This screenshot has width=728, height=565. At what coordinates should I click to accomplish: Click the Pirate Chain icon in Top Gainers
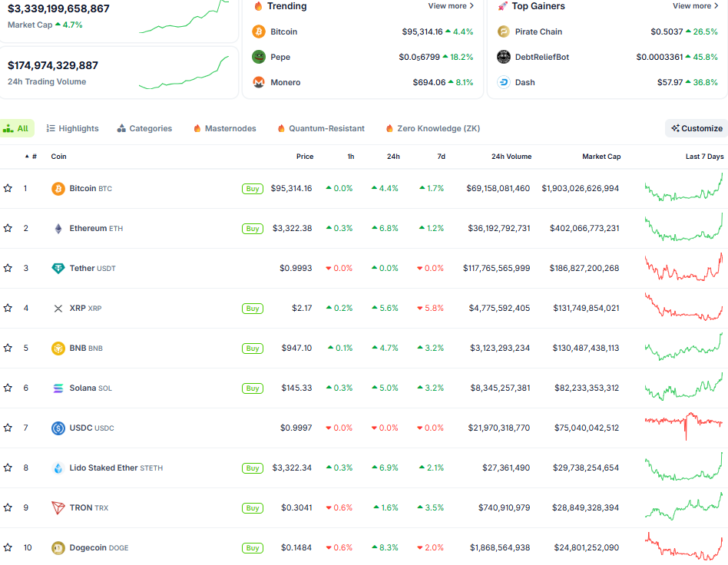[x=504, y=31]
